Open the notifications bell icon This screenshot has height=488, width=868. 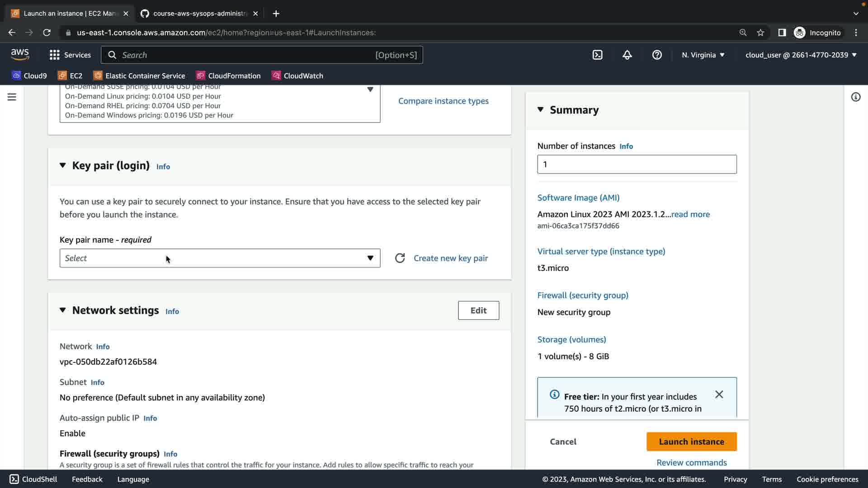click(x=627, y=55)
